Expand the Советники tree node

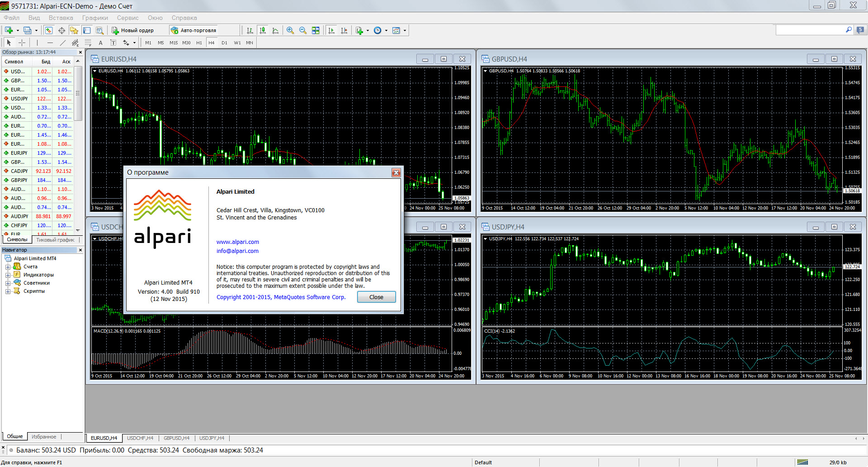coord(8,283)
